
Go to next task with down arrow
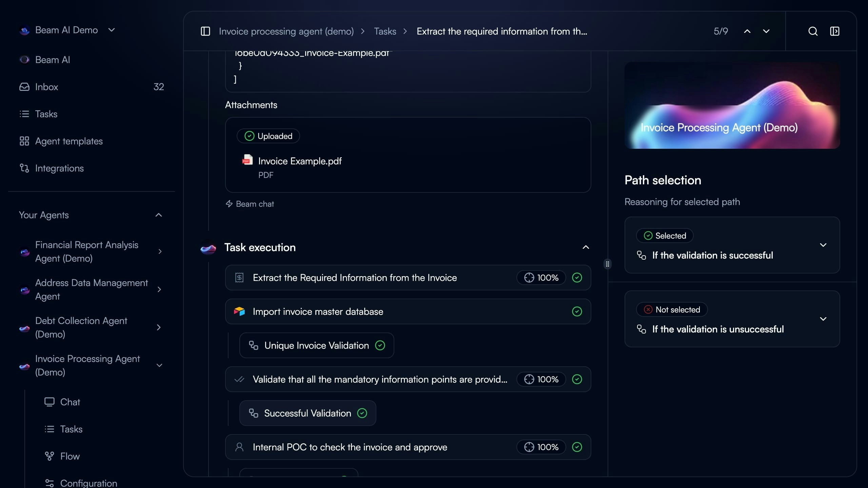point(766,31)
